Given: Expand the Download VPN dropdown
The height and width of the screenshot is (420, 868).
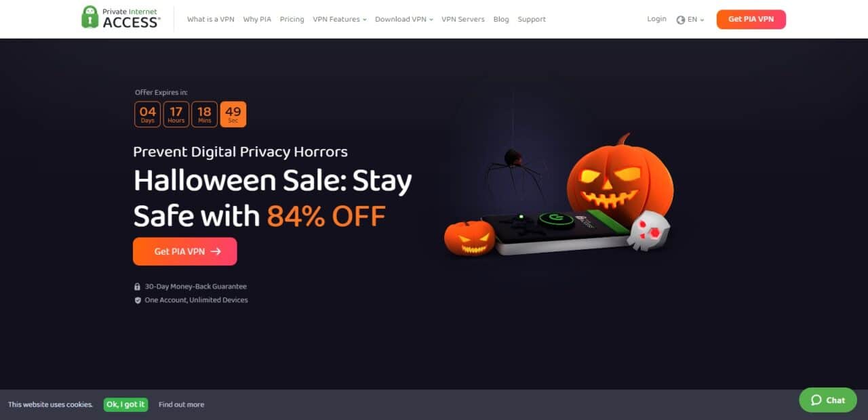Looking at the screenshot, I should click(x=403, y=19).
